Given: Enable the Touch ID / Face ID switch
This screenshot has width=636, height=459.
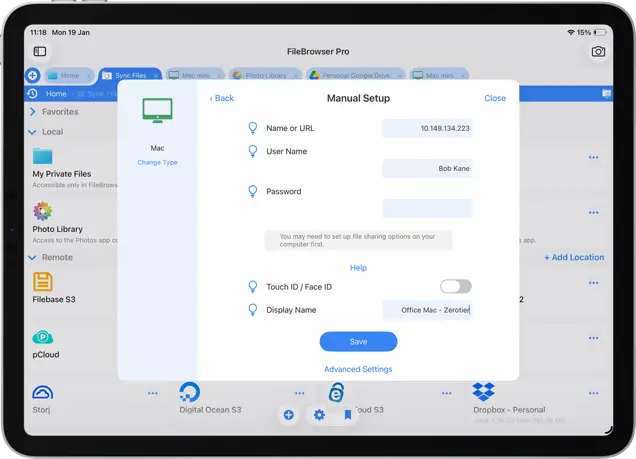Looking at the screenshot, I should pyautogui.click(x=455, y=287).
